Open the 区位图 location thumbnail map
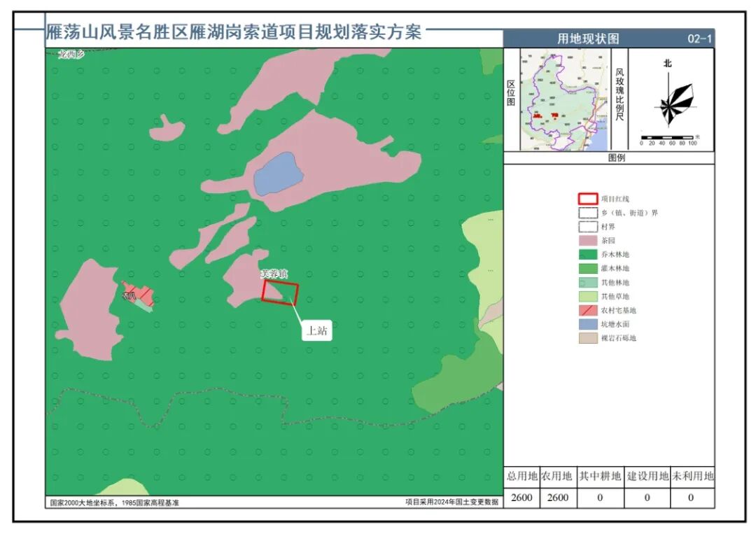This screenshot has width=756, height=534. [565, 99]
